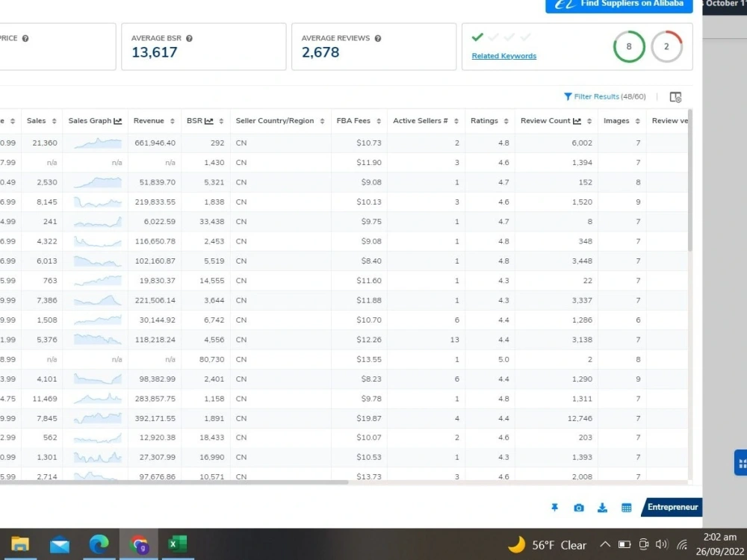Screen dimensions: 747x560
Task: Open Mail app from taskbar
Action: (x=60, y=544)
